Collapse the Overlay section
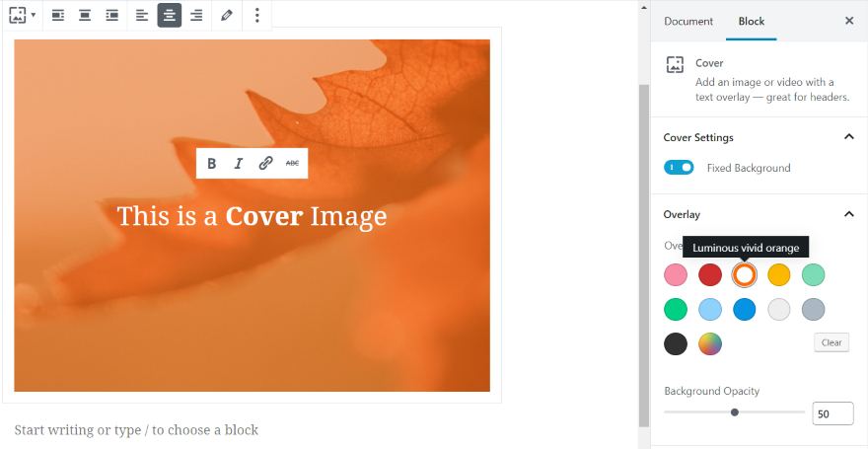The image size is (868, 449). click(x=848, y=214)
